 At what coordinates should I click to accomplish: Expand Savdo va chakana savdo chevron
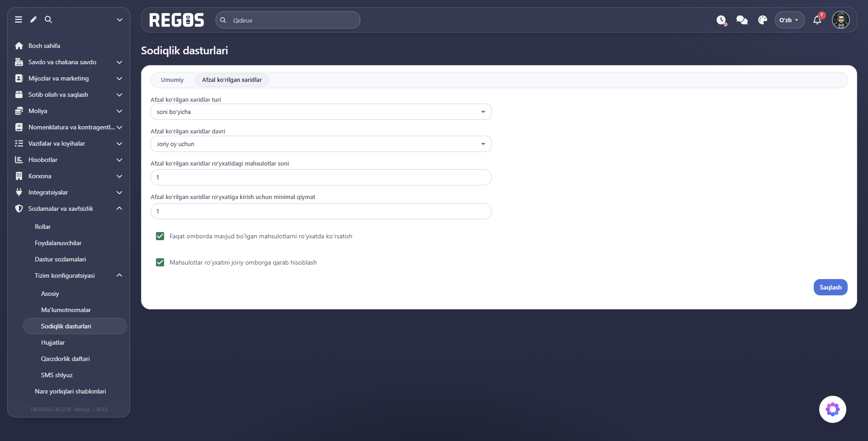(119, 62)
